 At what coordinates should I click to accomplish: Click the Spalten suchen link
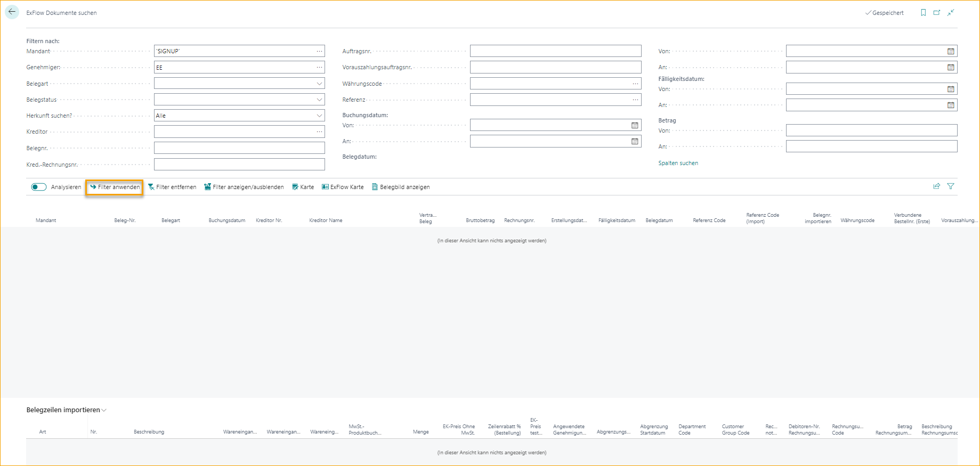678,163
